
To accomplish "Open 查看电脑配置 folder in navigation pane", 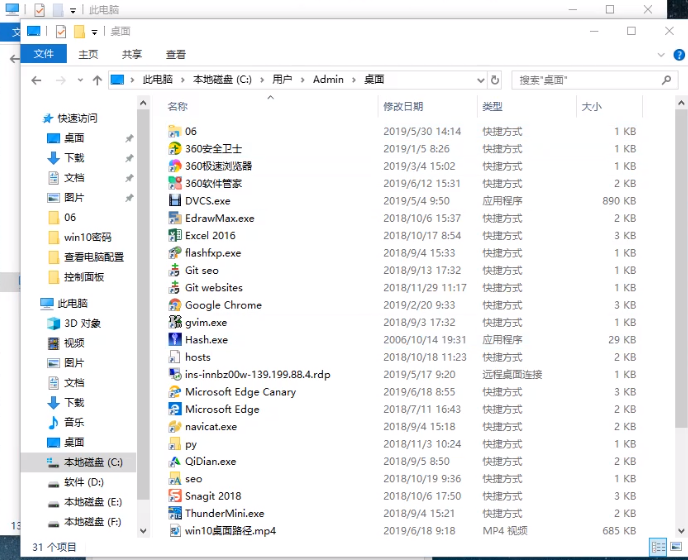I will [x=94, y=257].
